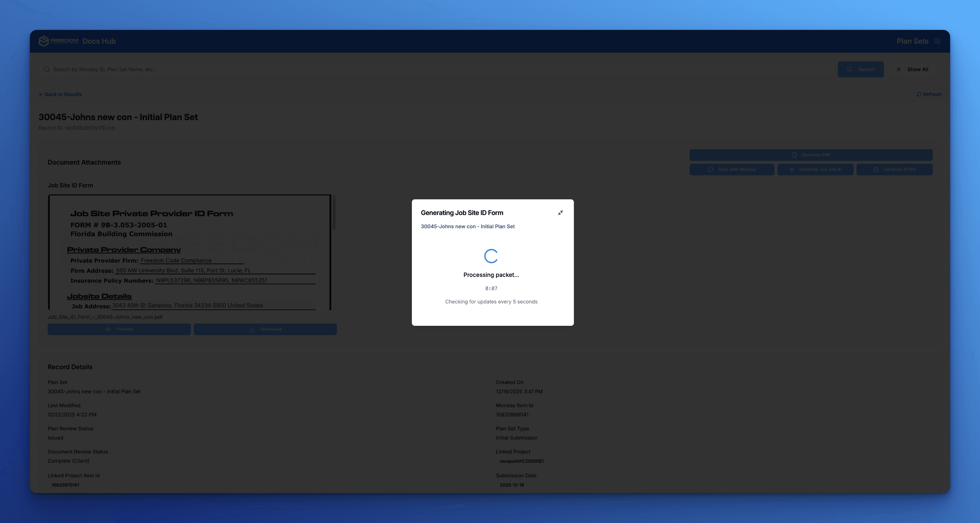Open the hamburger menu next to Plan Sets
This screenshot has height=523, width=980.
(937, 41)
